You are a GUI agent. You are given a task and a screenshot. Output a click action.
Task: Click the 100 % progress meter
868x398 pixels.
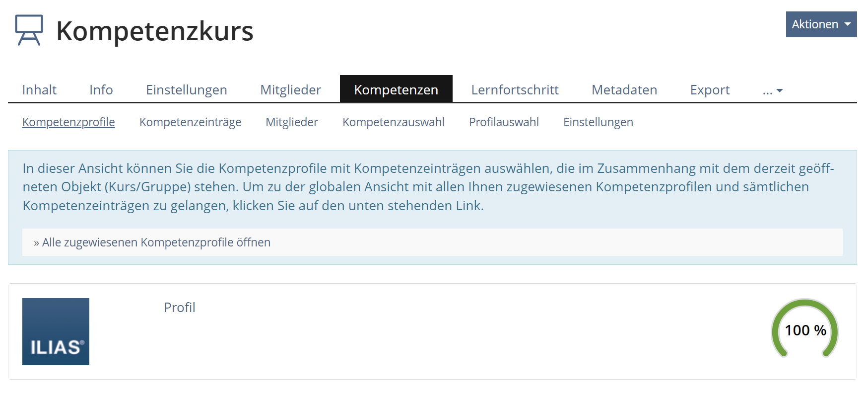[x=804, y=330]
